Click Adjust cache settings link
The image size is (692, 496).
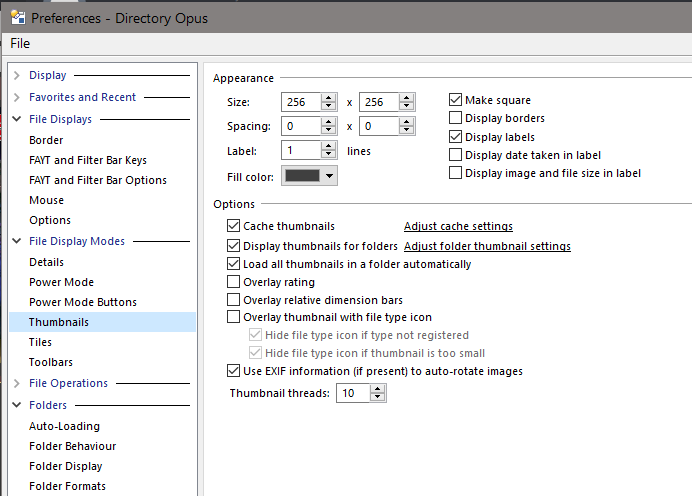pyautogui.click(x=458, y=227)
